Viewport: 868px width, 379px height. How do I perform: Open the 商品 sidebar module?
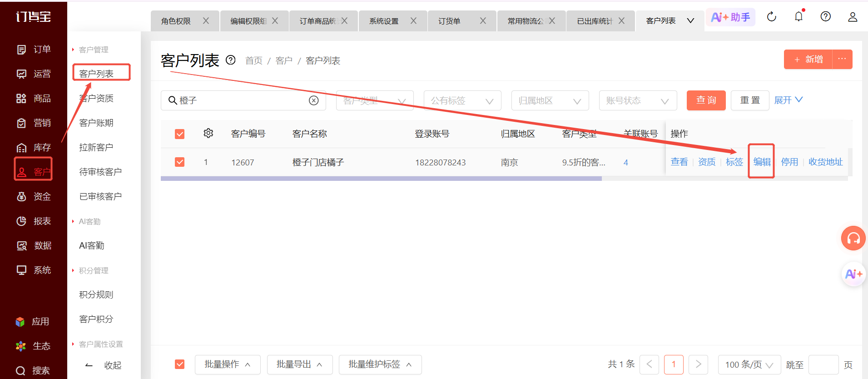tap(33, 98)
